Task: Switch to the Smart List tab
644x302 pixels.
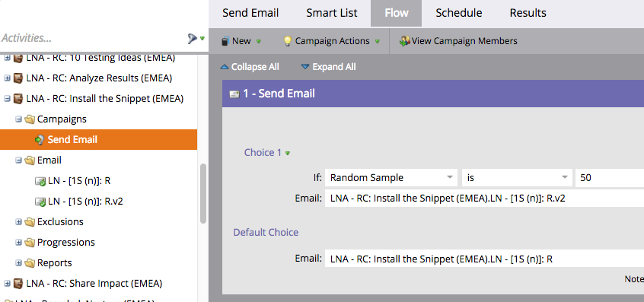Action: tap(332, 13)
